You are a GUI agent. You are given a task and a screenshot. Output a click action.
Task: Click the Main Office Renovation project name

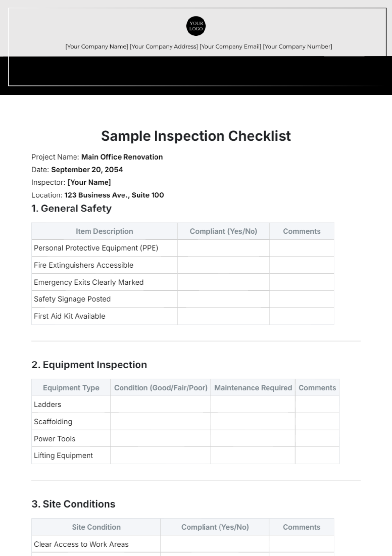click(x=122, y=157)
